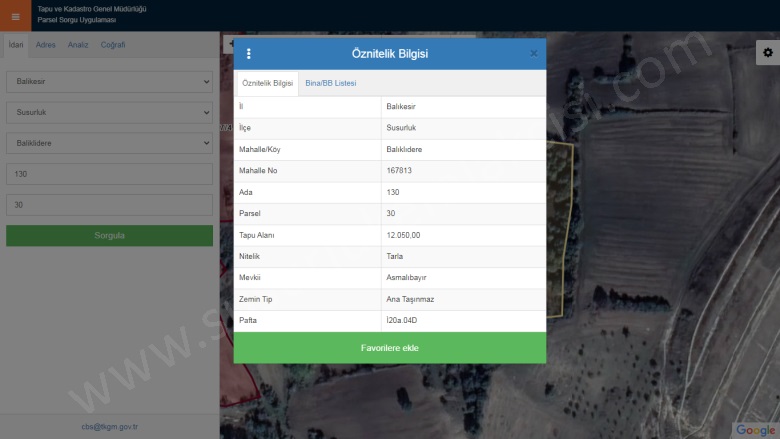Open the orange hamburger menu

[15, 16]
